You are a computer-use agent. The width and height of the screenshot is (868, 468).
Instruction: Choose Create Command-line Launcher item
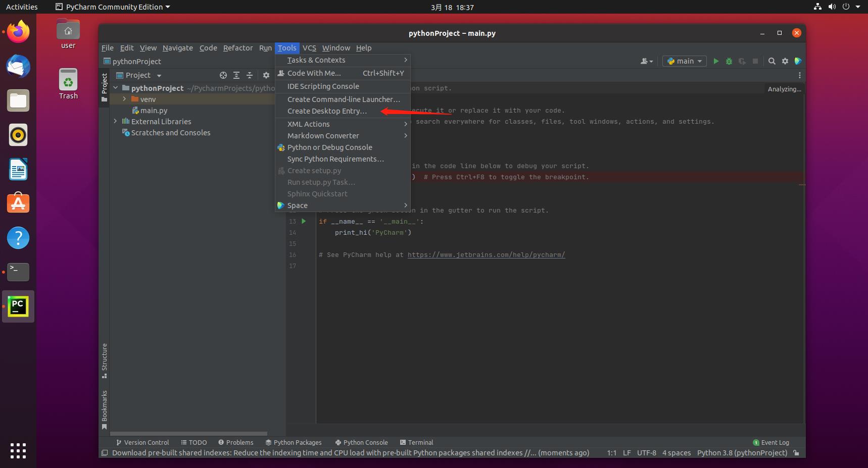(343, 99)
